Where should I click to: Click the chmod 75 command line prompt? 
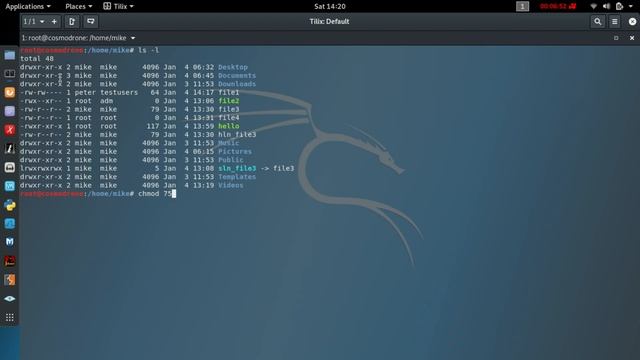click(98, 194)
